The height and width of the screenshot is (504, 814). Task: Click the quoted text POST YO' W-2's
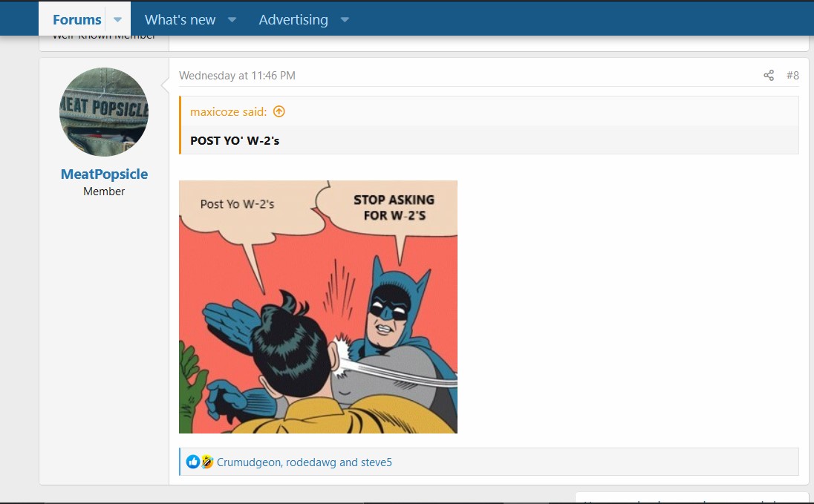pyautogui.click(x=235, y=140)
